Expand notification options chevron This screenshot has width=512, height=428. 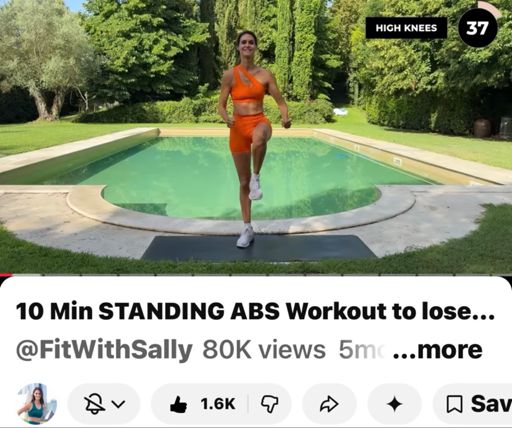[118, 404]
